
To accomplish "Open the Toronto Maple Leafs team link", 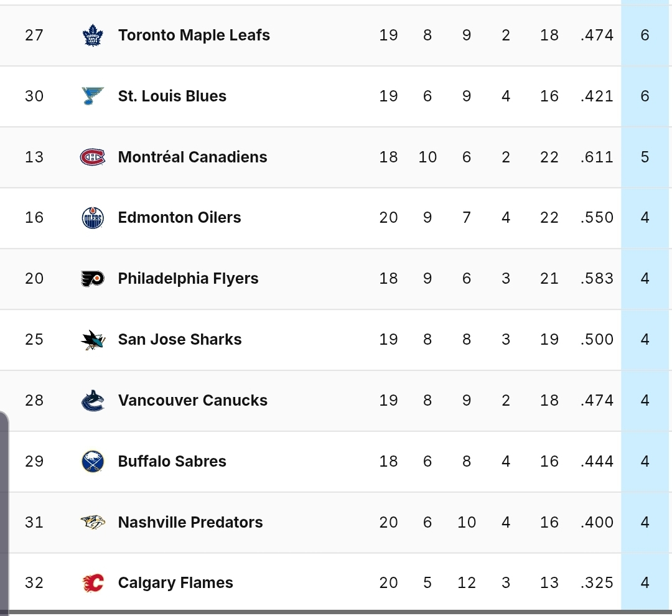I will [194, 35].
